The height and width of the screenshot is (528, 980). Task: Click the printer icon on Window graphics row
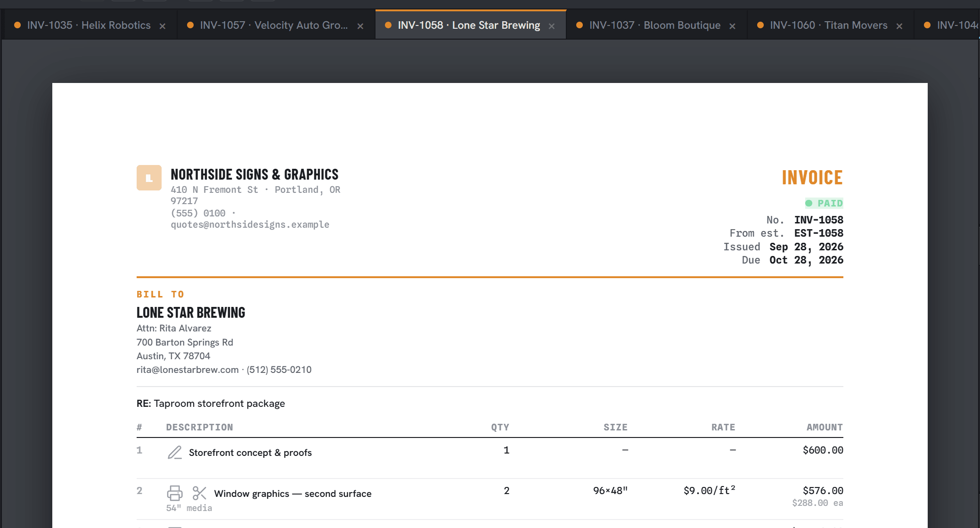[x=175, y=493]
